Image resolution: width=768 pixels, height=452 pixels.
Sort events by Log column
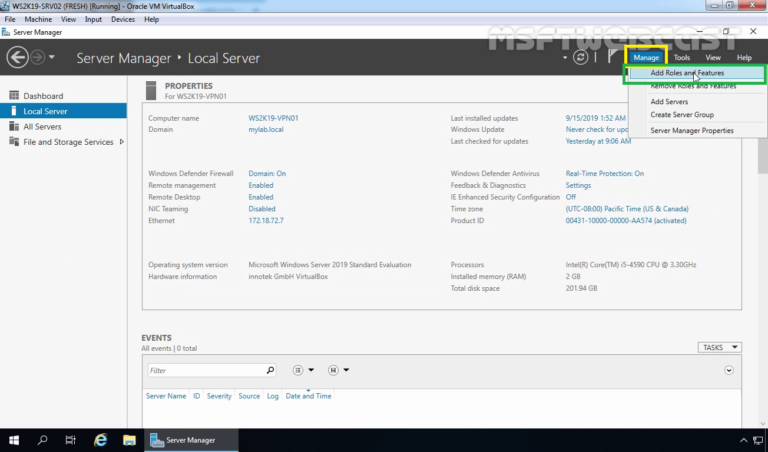[273, 396]
